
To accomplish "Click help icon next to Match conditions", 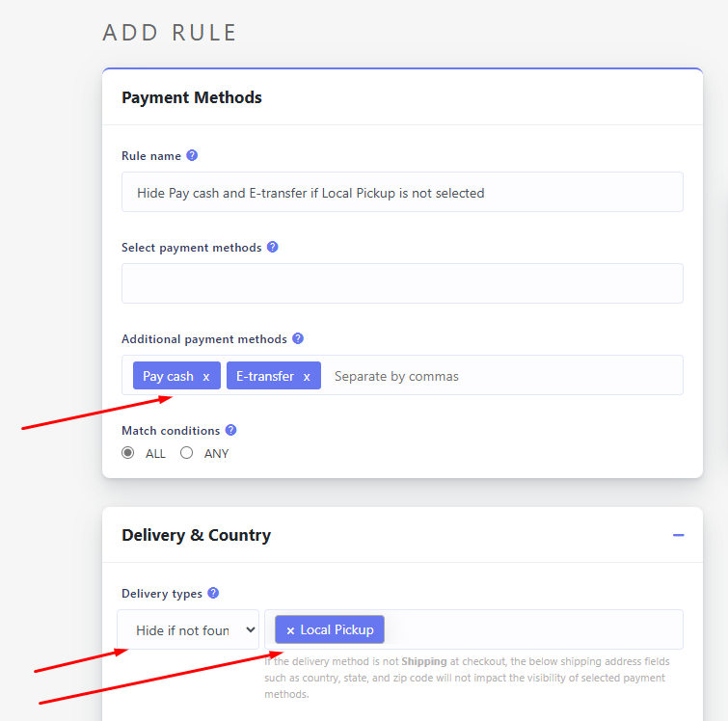I will click(230, 430).
